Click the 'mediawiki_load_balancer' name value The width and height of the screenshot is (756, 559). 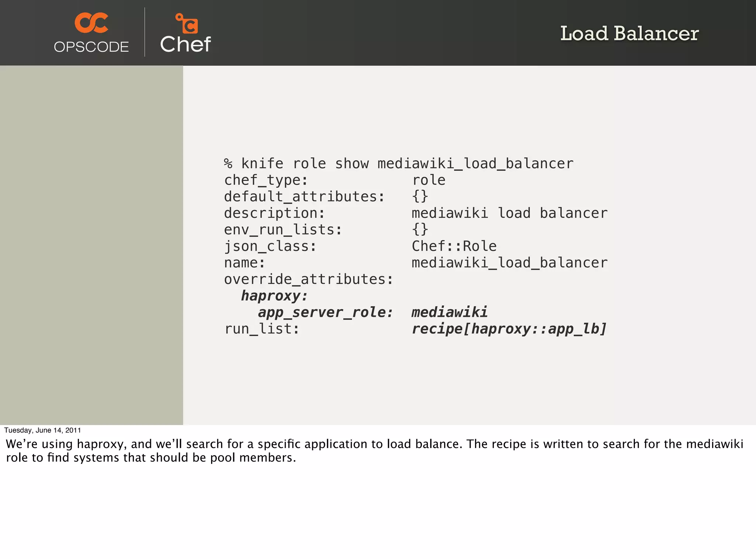click(x=509, y=263)
